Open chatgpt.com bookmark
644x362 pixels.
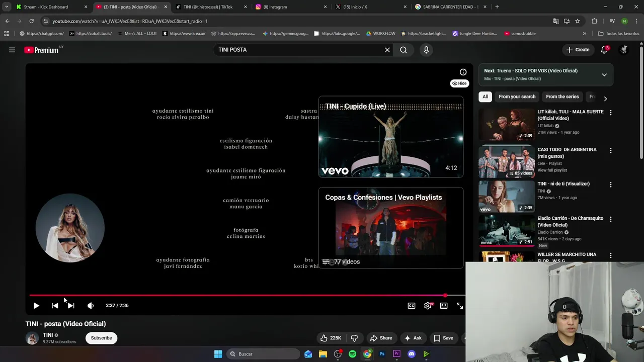point(42,34)
